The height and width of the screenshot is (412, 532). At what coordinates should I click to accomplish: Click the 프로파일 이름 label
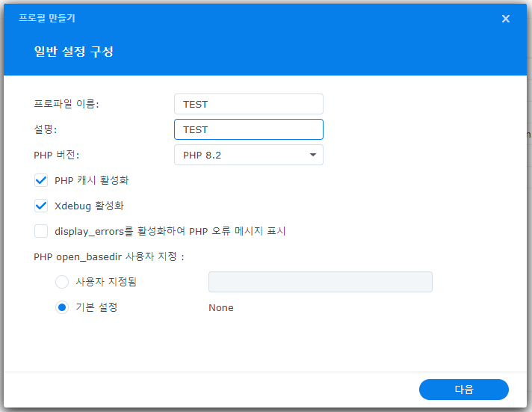[66, 104]
